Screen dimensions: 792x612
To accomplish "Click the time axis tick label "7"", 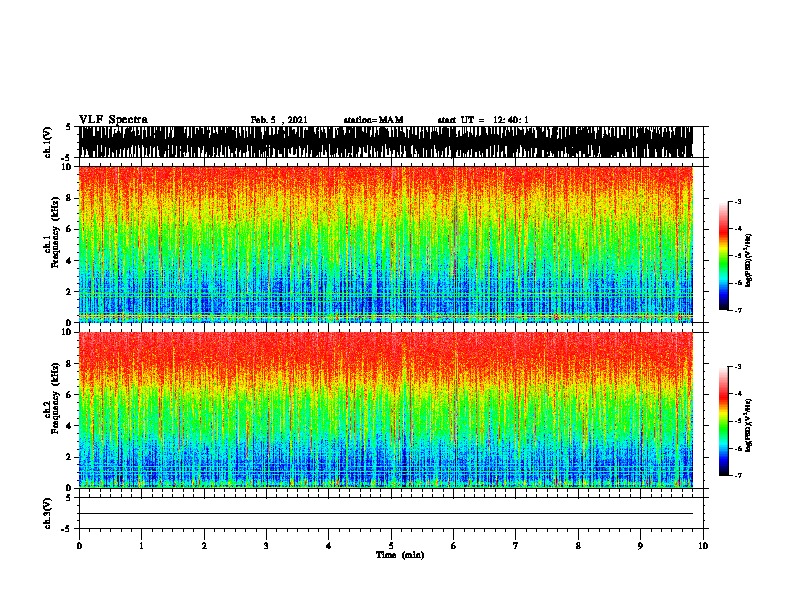I will (516, 546).
